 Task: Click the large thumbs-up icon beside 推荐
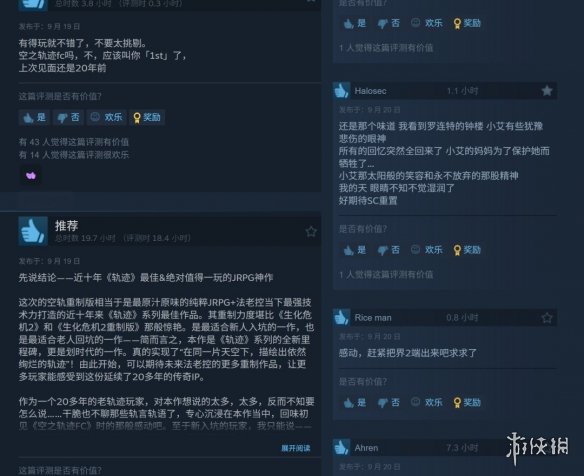[33, 231]
